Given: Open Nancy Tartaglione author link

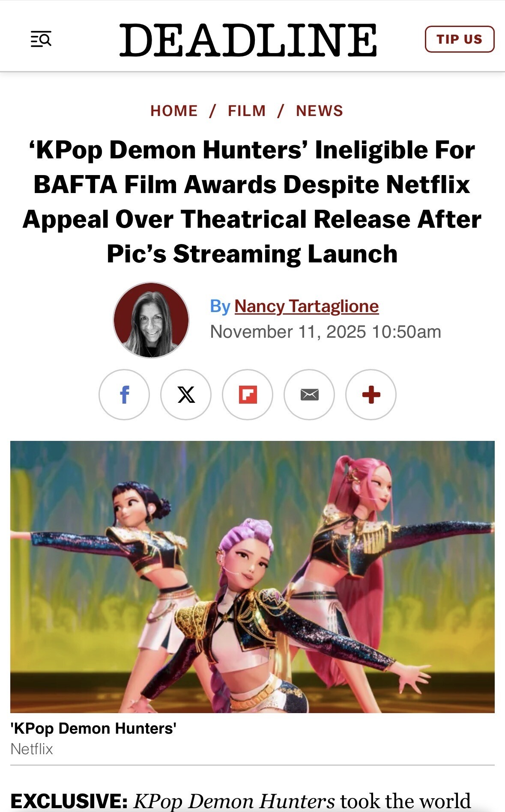Looking at the screenshot, I should click(x=307, y=306).
